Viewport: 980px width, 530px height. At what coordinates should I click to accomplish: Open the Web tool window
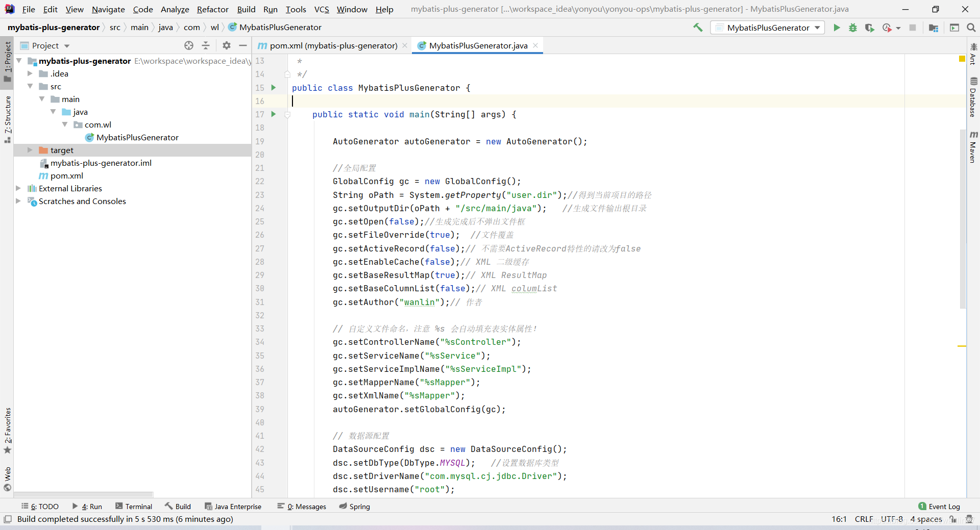tap(7, 478)
